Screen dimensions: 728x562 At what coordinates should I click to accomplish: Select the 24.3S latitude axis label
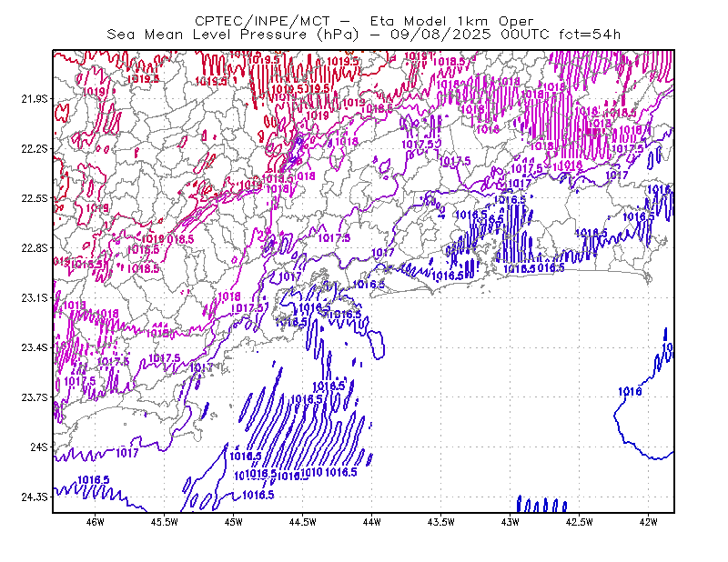click(x=35, y=497)
